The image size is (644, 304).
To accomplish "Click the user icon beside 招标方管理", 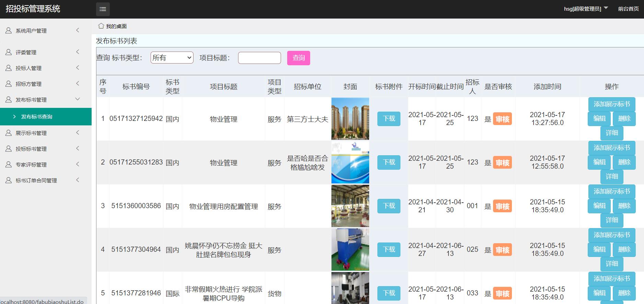I will [x=9, y=84].
